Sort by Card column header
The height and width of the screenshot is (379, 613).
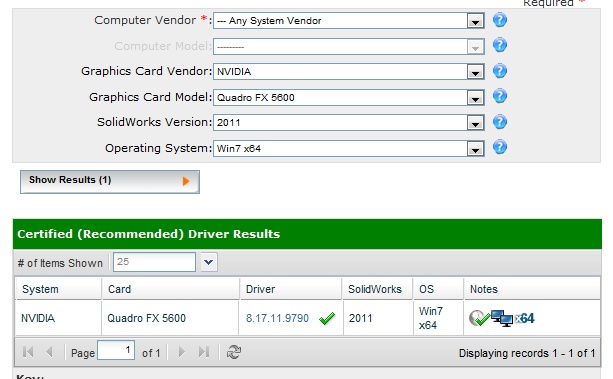170,289
